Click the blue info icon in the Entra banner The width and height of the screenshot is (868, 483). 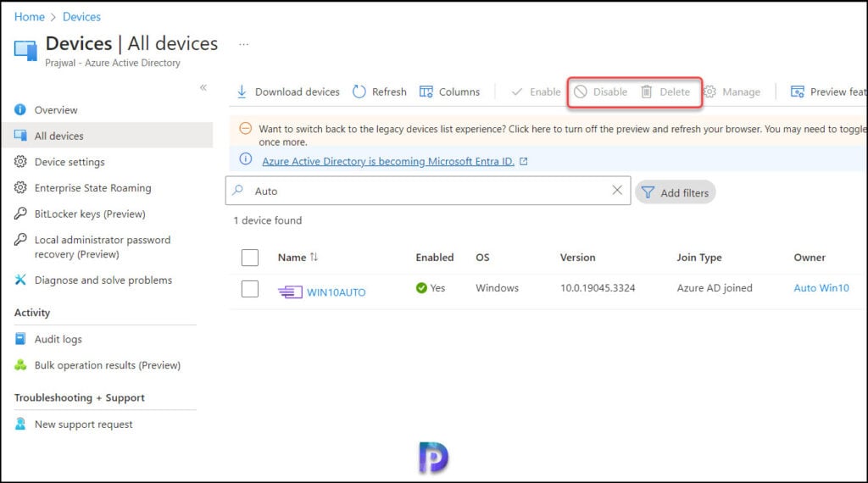(x=245, y=159)
